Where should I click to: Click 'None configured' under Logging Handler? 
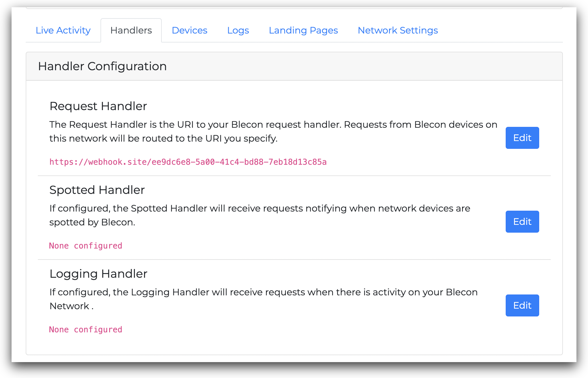(86, 329)
